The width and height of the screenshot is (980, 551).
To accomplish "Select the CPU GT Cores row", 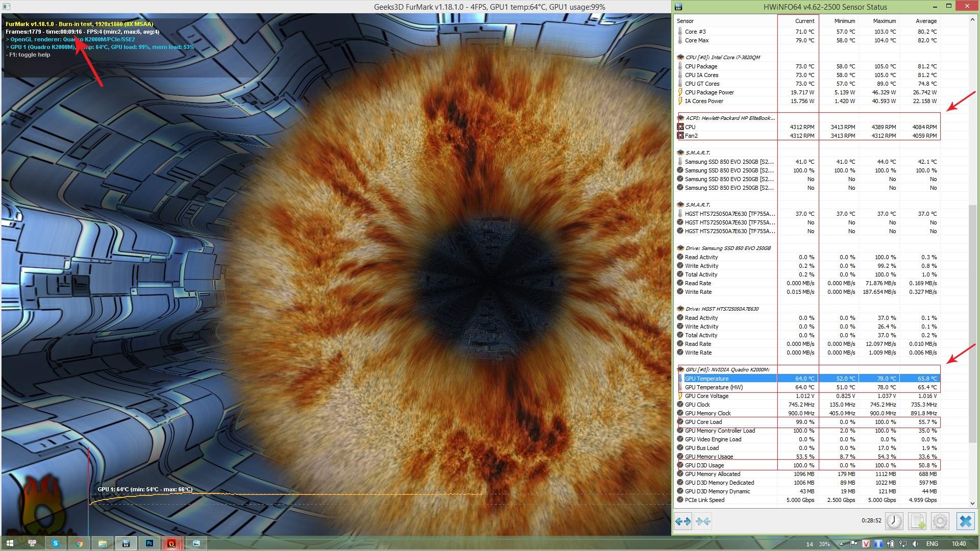I will click(807, 84).
